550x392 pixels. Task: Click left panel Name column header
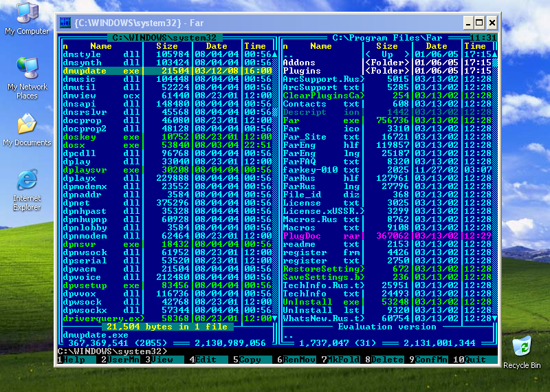click(100, 46)
